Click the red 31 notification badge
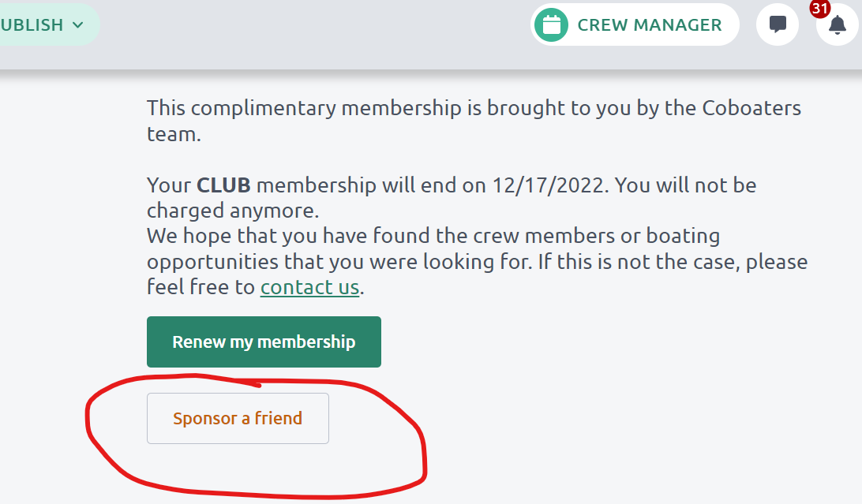The image size is (862, 504). coord(819,9)
